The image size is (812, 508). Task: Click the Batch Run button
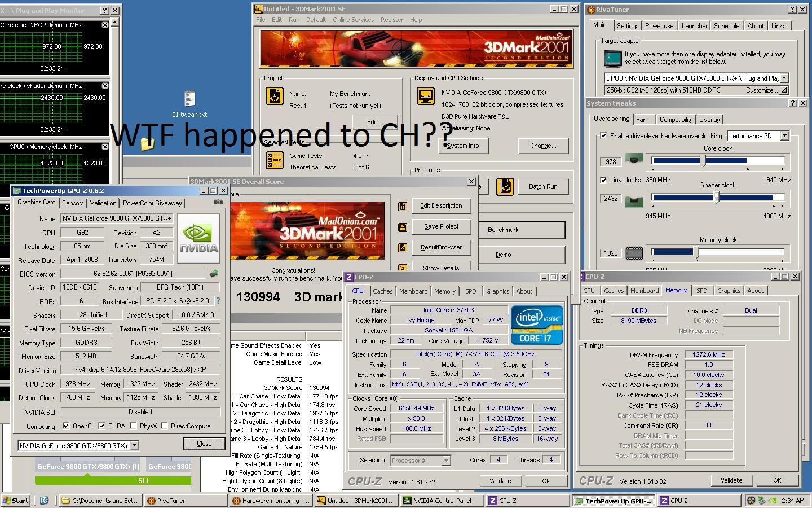click(543, 186)
